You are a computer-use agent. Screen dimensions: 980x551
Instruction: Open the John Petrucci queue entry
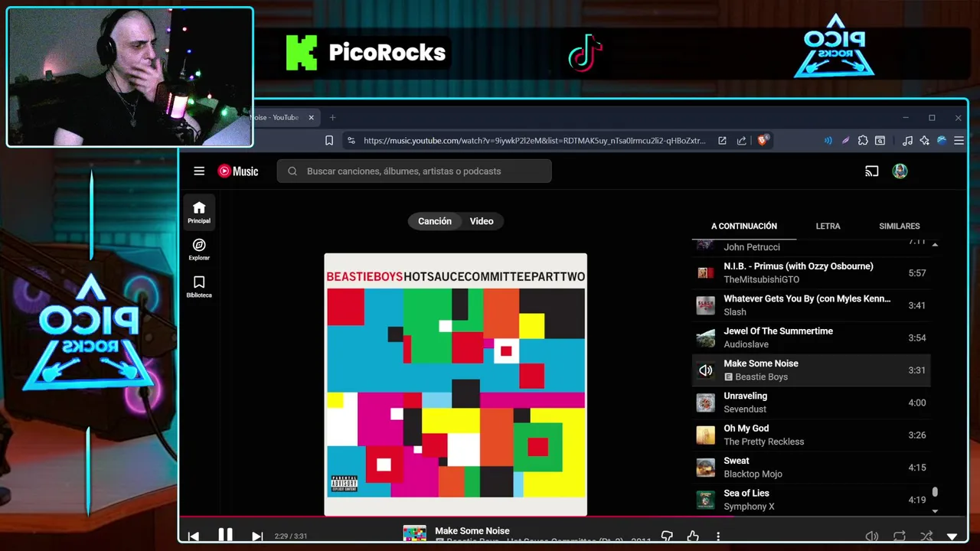811,246
